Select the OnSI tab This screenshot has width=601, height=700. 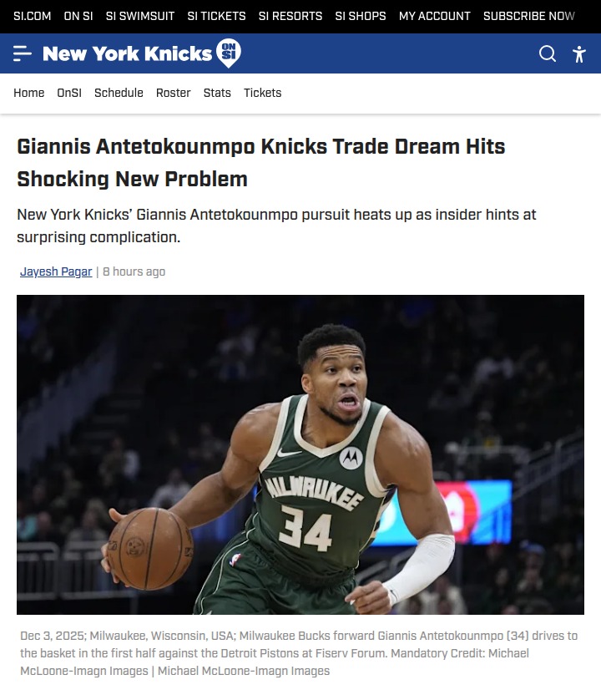(x=69, y=93)
